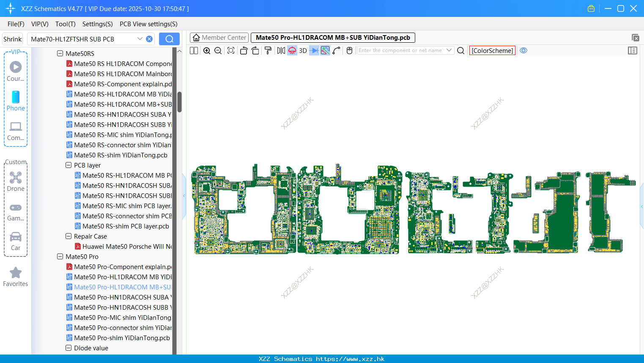Open the Tool(T) menu
This screenshot has height=363, width=644.
point(66,24)
